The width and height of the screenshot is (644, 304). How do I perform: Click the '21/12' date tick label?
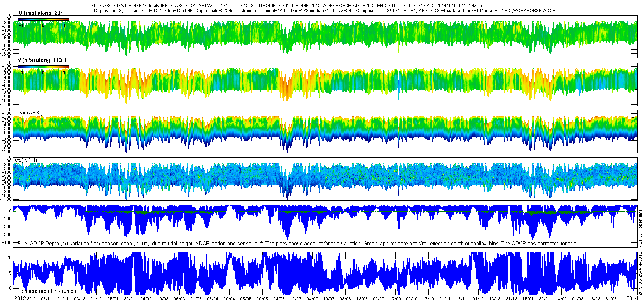click(96, 299)
